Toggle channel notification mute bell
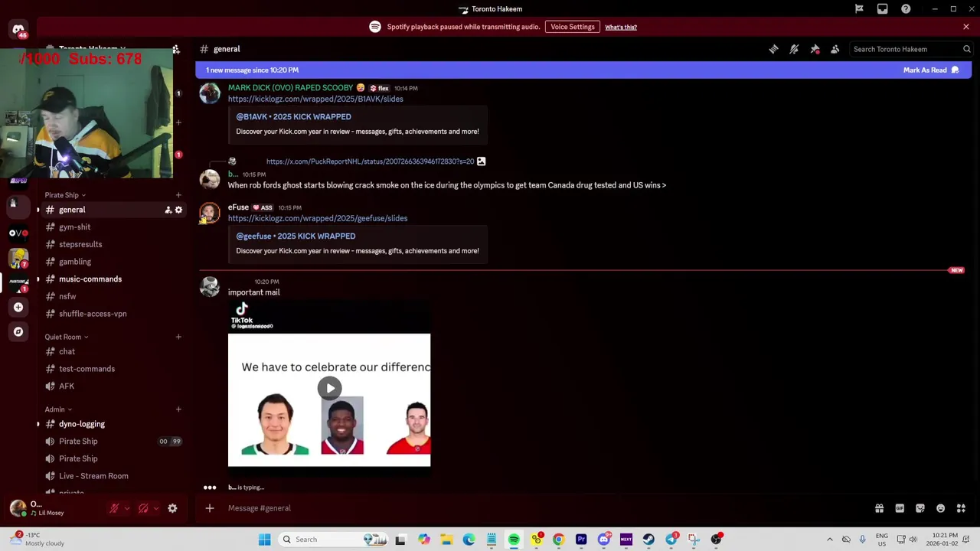Image resolution: width=980 pixels, height=551 pixels. click(x=794, y=49)
